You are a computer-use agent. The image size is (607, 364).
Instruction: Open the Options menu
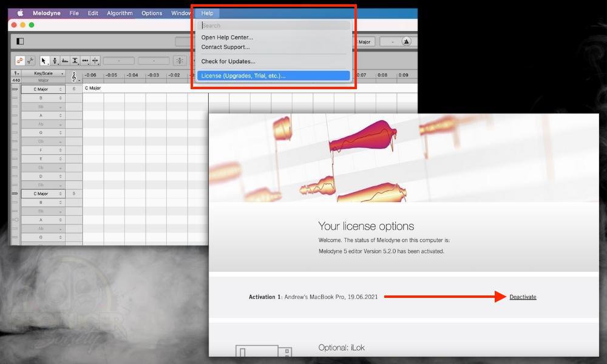pyautogui.click(x=152, y=13)
